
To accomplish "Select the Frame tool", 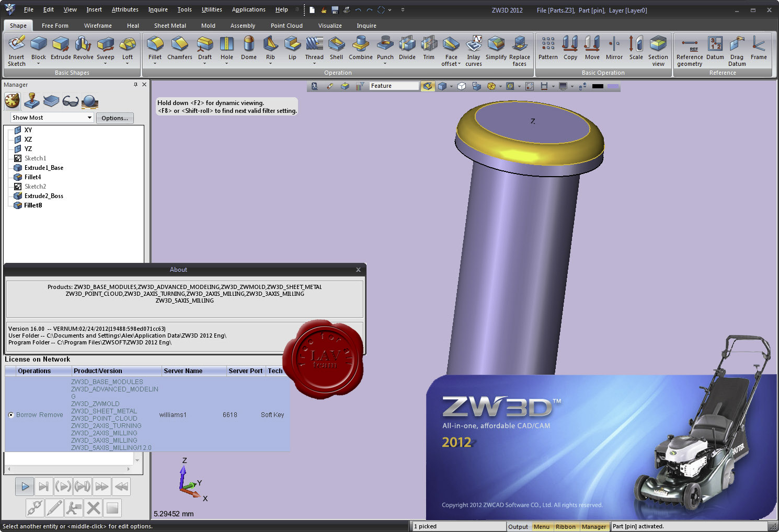I will click(759, 48).
